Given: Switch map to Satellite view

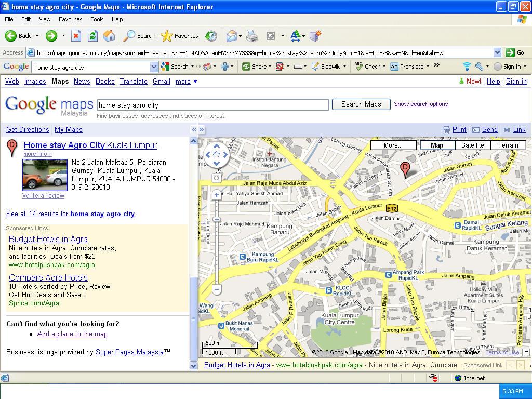Looking at the screenshot, I should [x=472, y=145].
